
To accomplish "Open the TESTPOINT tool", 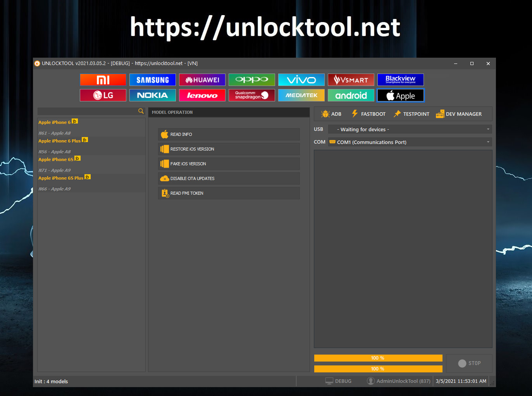I will 411,114.
